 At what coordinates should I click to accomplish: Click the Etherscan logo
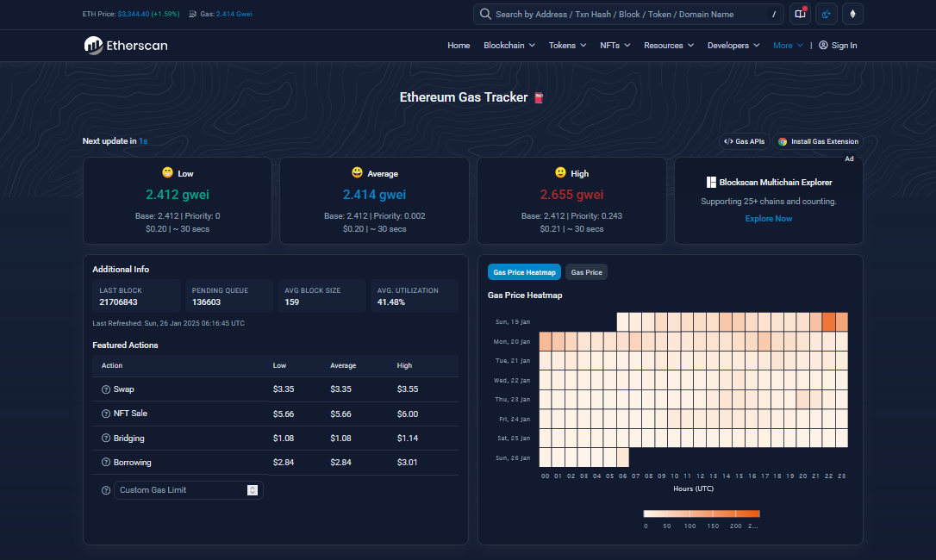tap(126, 46)
